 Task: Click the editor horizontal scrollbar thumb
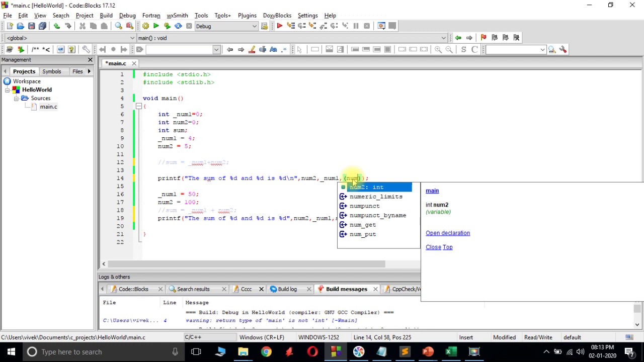click(x=247, y=264)
